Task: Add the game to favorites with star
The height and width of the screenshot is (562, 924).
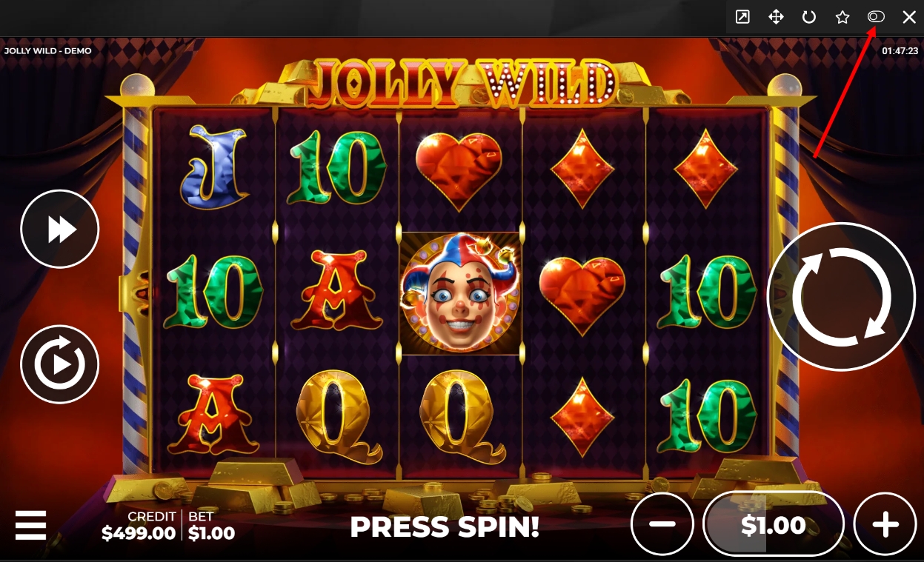Action: pyautogui.click(x=842, y=17)
